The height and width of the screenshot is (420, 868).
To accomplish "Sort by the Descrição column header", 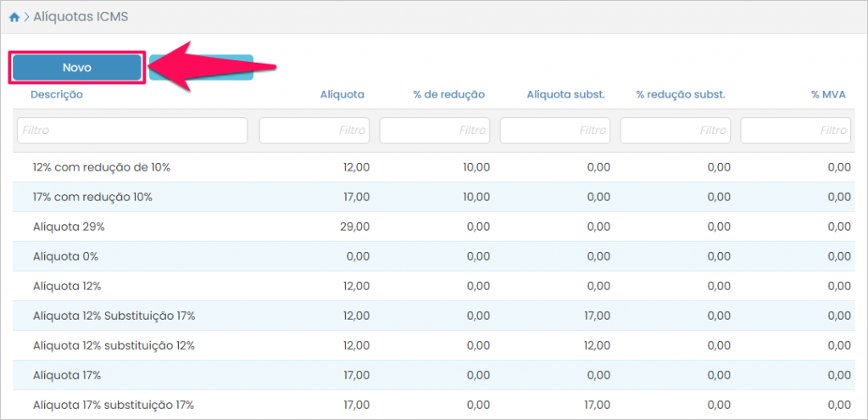I will [x=57, y=95].
